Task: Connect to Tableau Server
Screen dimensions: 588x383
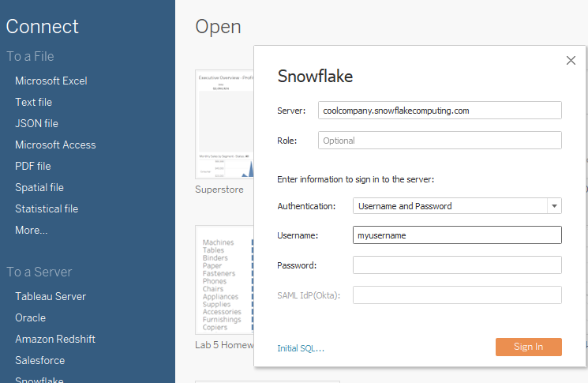Action: 51,297
